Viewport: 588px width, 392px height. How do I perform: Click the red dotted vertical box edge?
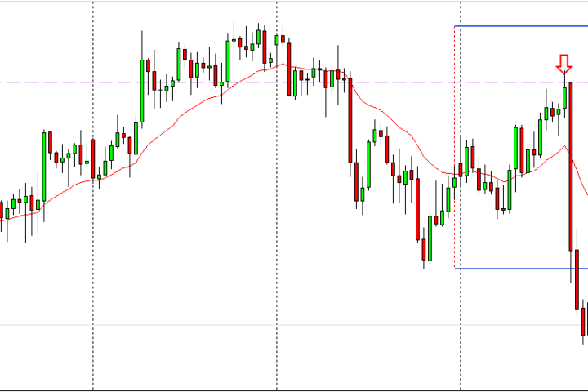pyautogui.click(x=455, y=148)
